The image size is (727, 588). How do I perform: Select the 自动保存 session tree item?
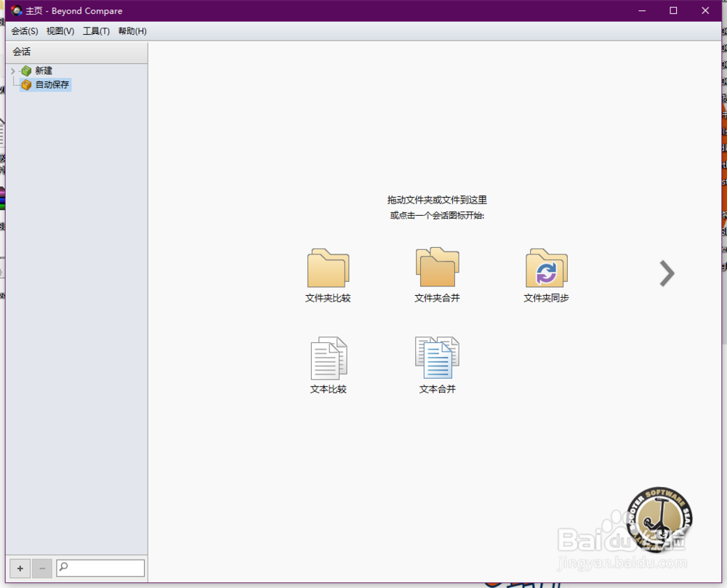click(52, 85)
